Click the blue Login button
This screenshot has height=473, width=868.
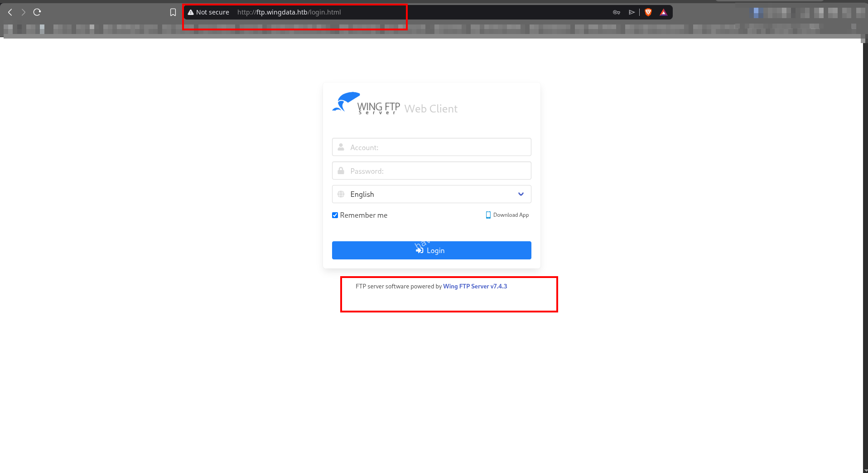(431, 250)
